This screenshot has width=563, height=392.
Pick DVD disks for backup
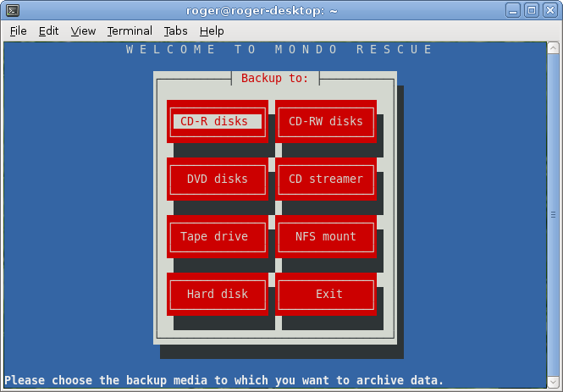coord(218,179)
